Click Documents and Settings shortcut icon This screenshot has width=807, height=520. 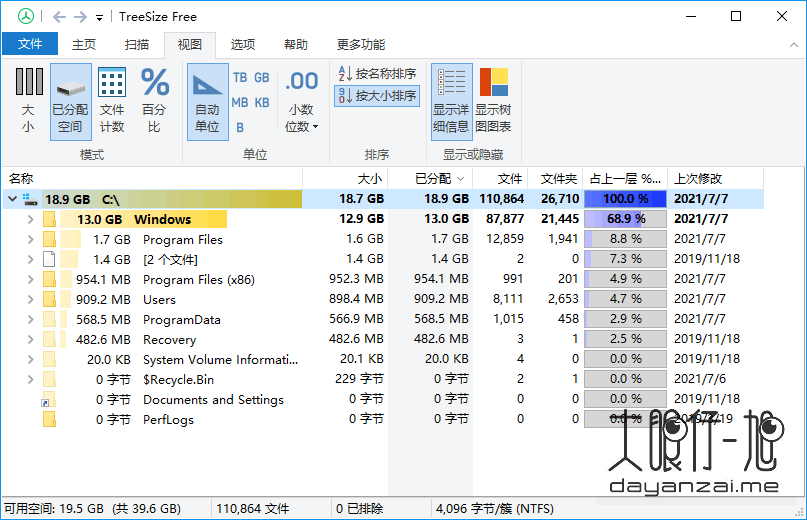click(48, 400)
